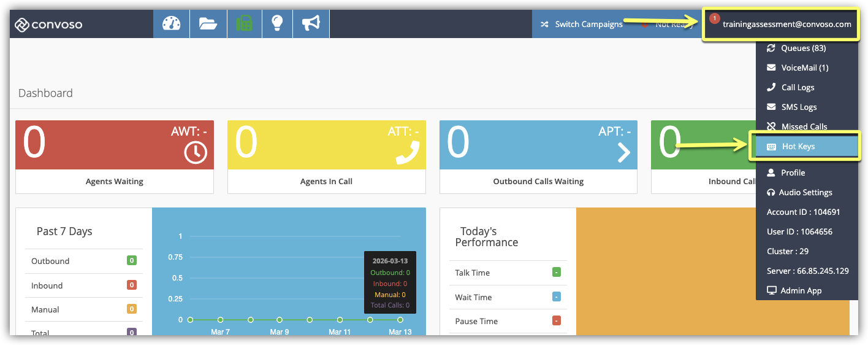
Task: Select Call Logs menu item
Action: 798,87
